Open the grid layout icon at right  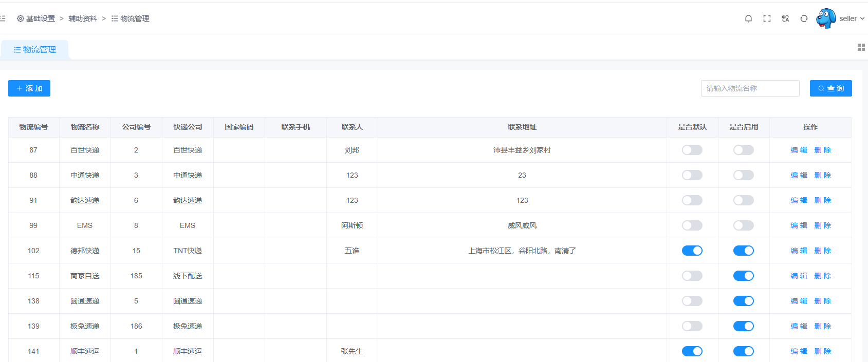tap(861, 47)
